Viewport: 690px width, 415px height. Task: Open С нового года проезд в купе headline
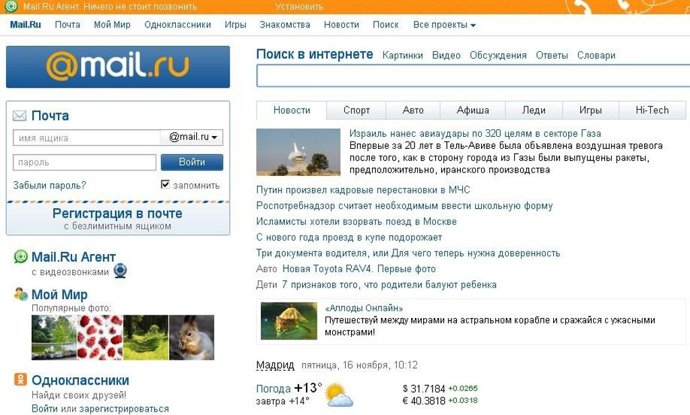[349, 238]
